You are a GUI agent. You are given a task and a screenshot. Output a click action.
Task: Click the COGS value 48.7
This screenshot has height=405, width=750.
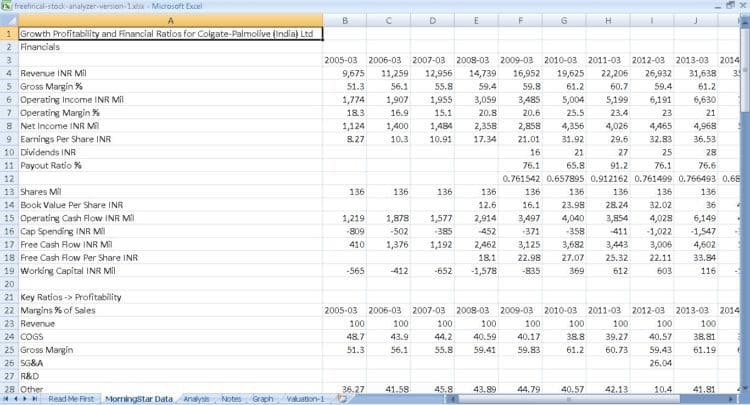click(355, 337)
